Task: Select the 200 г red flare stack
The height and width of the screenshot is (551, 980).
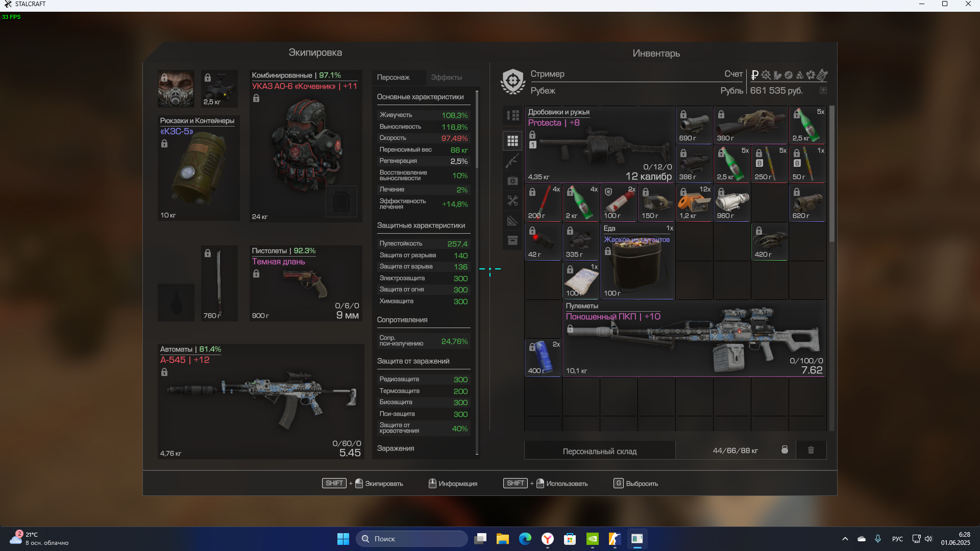Action: [x=543, y=203]
